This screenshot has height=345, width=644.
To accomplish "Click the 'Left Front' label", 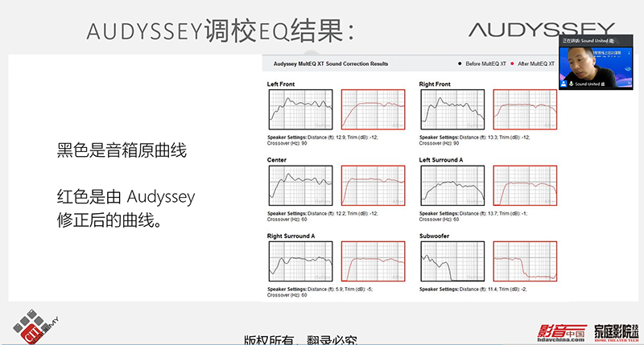I will click(281, 84).
